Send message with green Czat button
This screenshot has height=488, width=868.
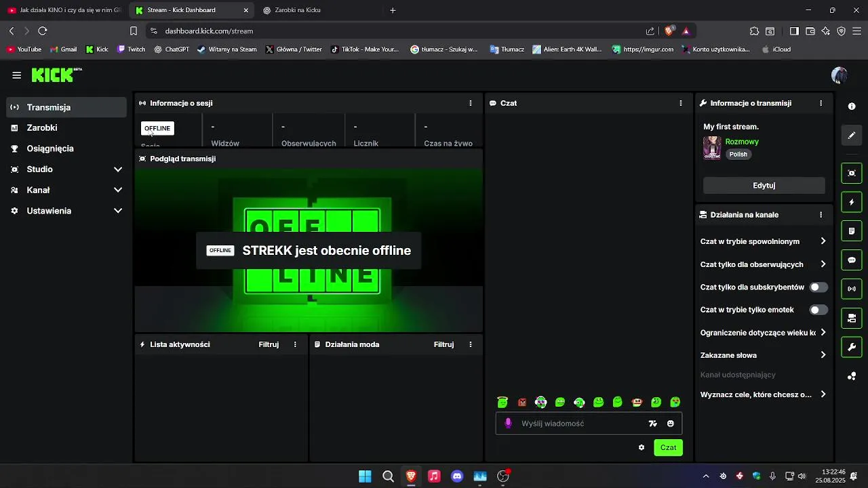[668, 447]
